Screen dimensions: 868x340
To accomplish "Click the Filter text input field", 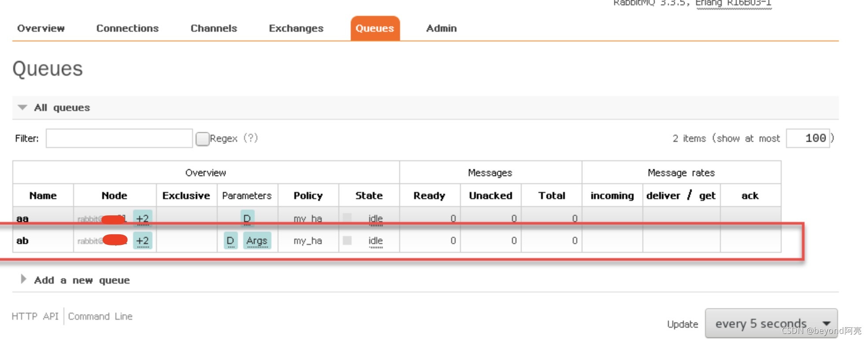I will (119, 138).
